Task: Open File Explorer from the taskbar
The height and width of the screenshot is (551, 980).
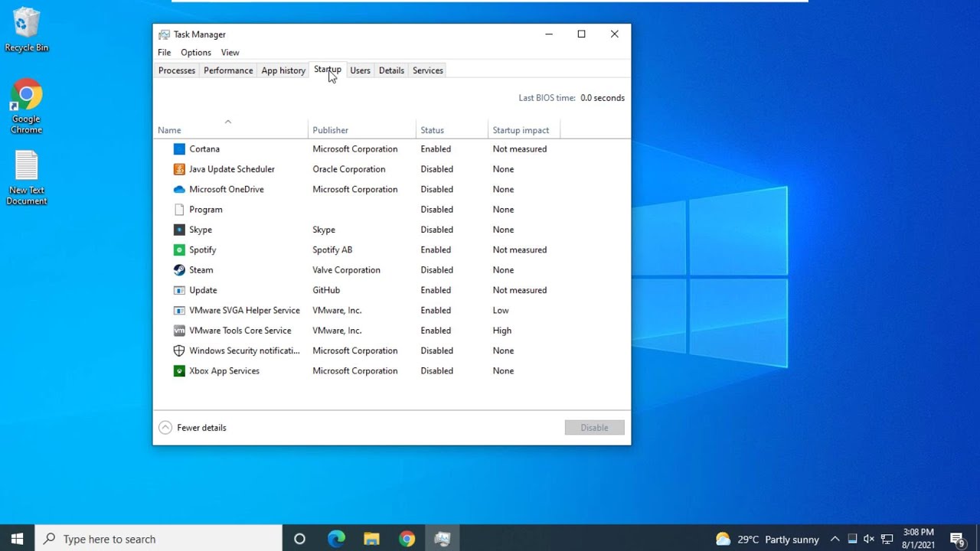Action: 371,539
